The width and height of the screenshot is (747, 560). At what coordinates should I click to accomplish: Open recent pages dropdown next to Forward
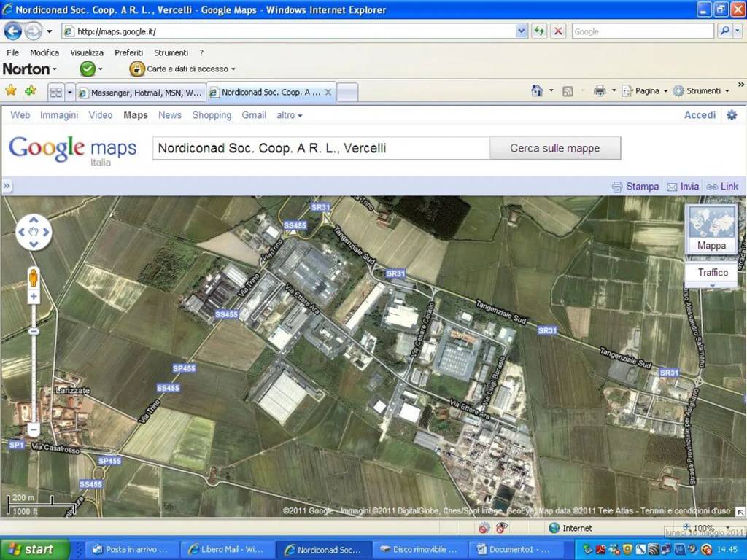coord(49,32)
